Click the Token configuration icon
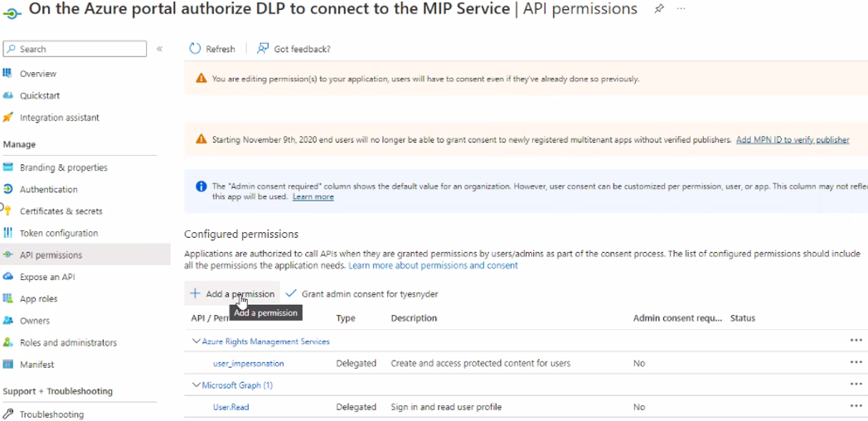Screen dimensions: 868x421 7,233
